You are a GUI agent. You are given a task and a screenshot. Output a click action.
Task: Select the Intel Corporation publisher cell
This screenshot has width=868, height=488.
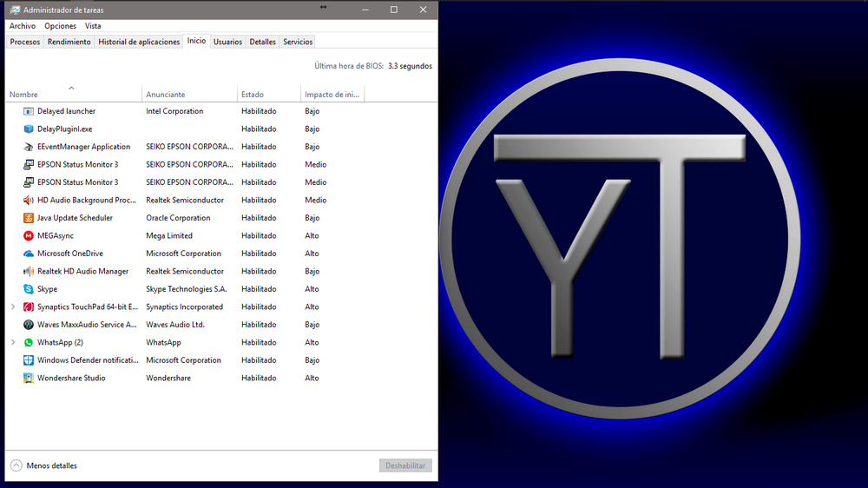coord(174,111)
